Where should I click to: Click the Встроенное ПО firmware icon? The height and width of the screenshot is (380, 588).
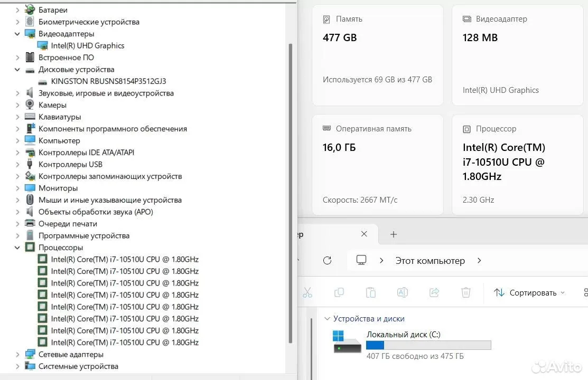[x=30, y=58]
